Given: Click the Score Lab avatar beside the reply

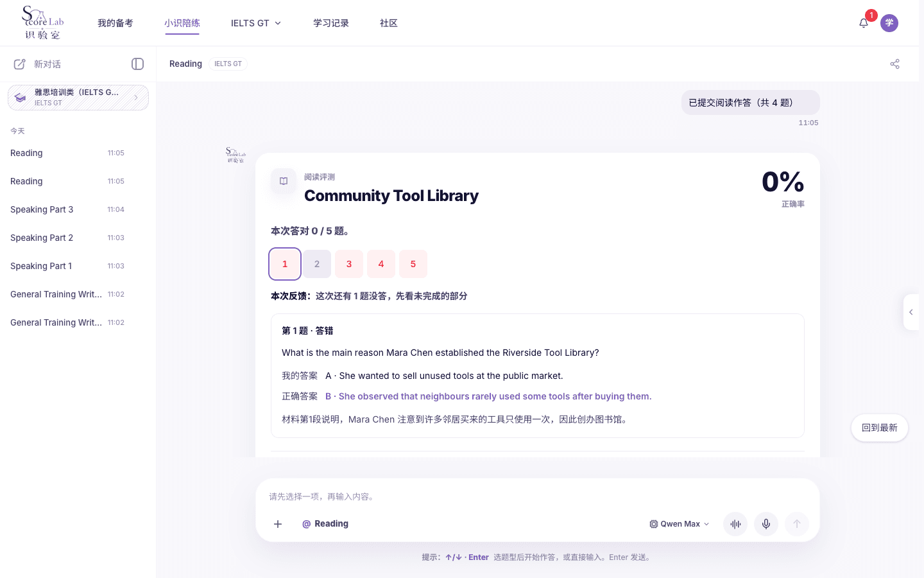Looking at the screenshot, I should (235, 155).
